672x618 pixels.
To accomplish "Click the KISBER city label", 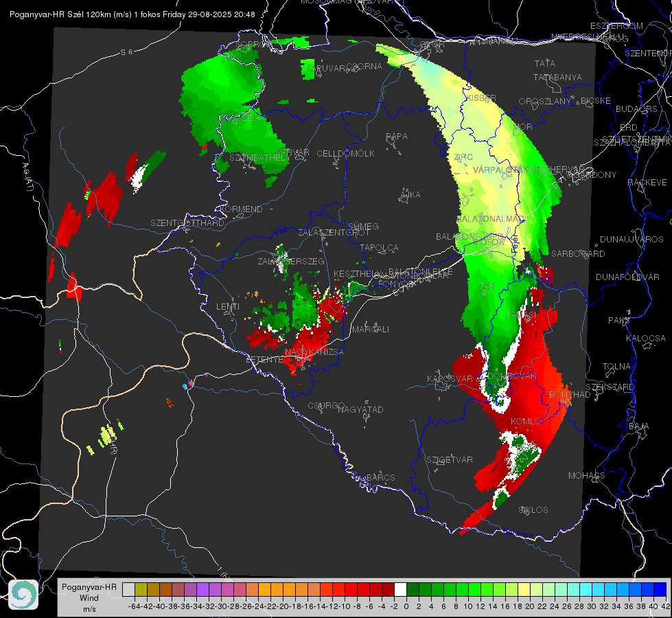I will point(481,98).
